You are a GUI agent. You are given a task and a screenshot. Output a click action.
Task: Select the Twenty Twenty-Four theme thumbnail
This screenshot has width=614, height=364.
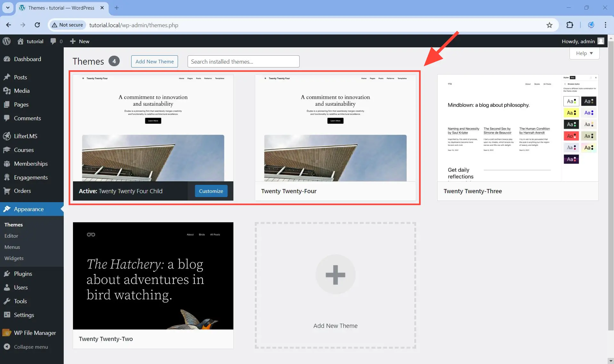pyautogui.click(x=335, y=128)
